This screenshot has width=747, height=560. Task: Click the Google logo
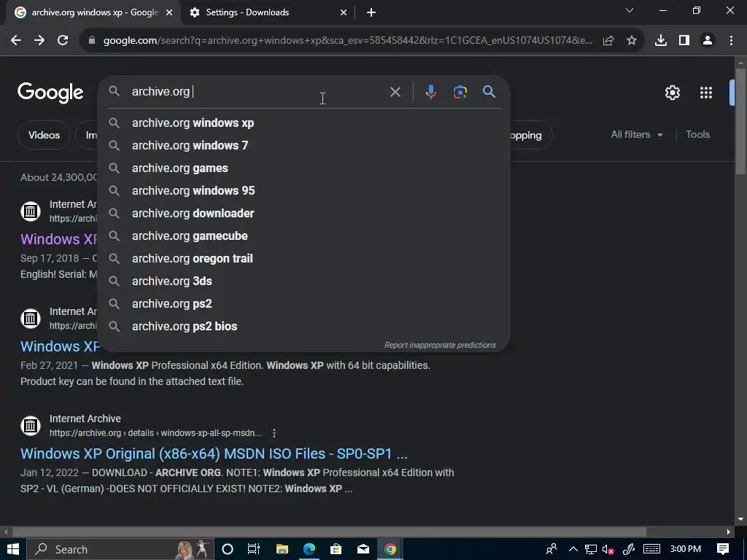point(50,93)
